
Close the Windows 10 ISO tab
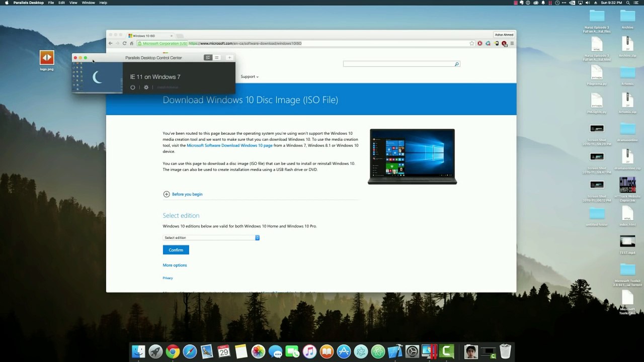pyautogui.click(x=171, y=36)
